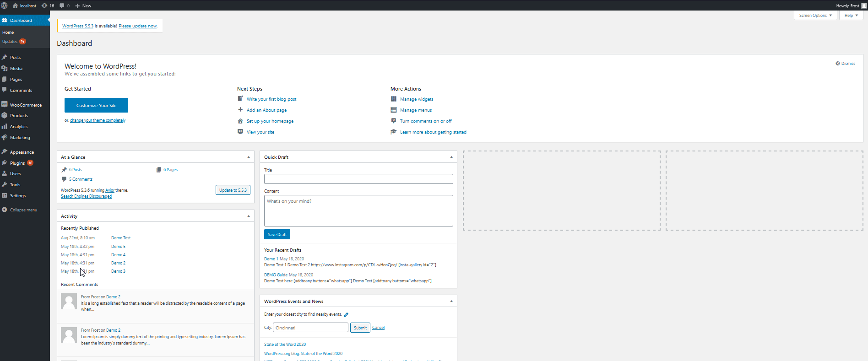
Task: Click Search Engines Discouraged link
Action: coord(86,196)
